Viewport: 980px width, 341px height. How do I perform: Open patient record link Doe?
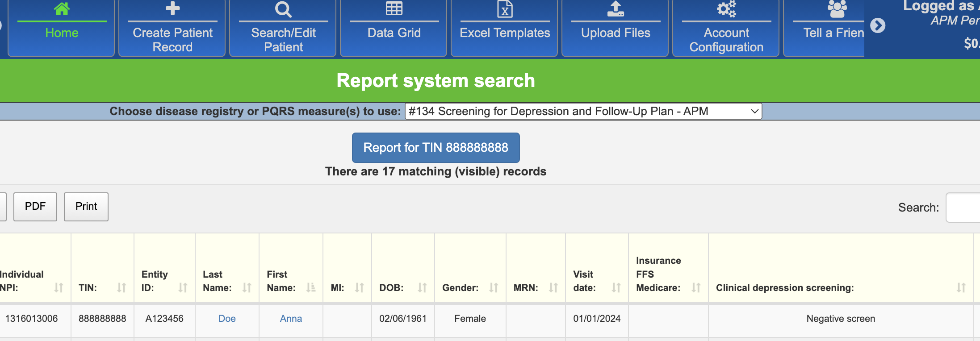pyautogui.click(x=227, y=319)
